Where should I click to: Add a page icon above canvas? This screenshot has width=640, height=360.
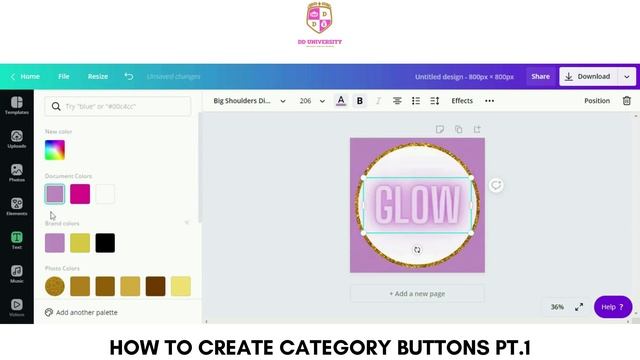point(477,129)
